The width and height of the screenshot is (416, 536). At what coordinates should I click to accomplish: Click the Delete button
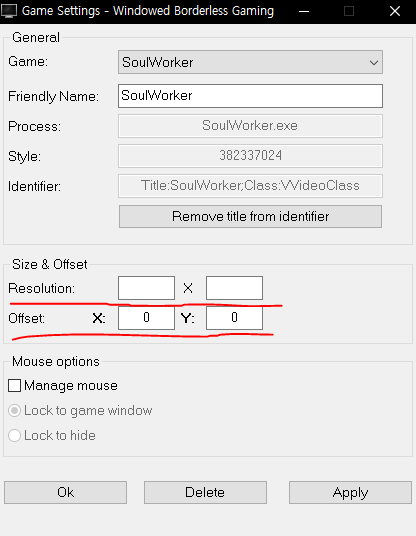pyautogui.click(x=205, y=493)
